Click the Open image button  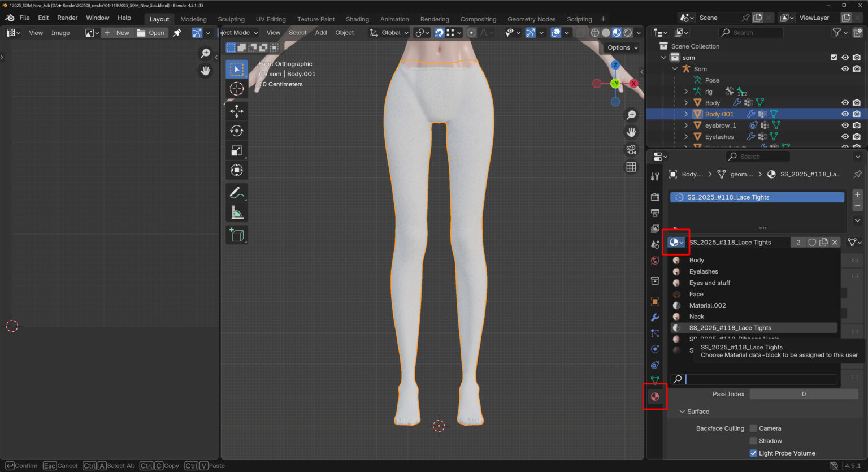click(x=151, y=33)
